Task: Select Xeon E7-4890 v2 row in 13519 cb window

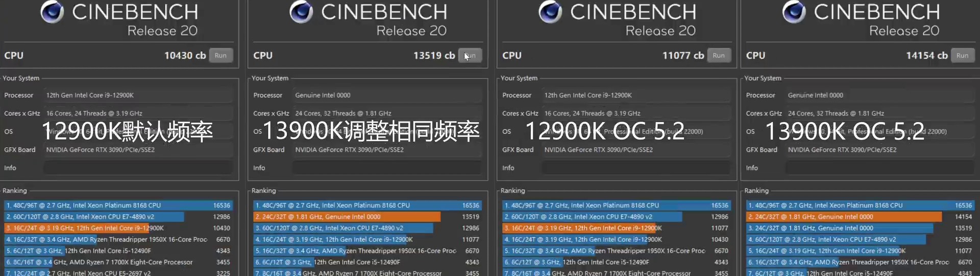Action: point(367,228)
